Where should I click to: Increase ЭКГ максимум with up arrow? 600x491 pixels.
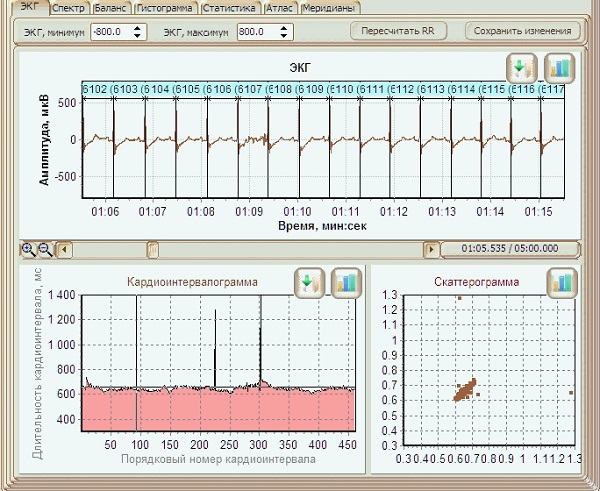point(284,28)
